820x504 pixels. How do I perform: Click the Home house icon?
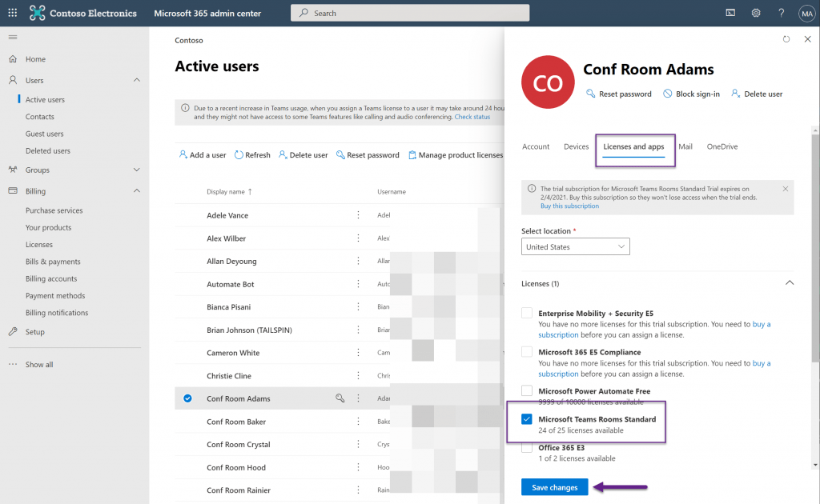tap(13, 59)
